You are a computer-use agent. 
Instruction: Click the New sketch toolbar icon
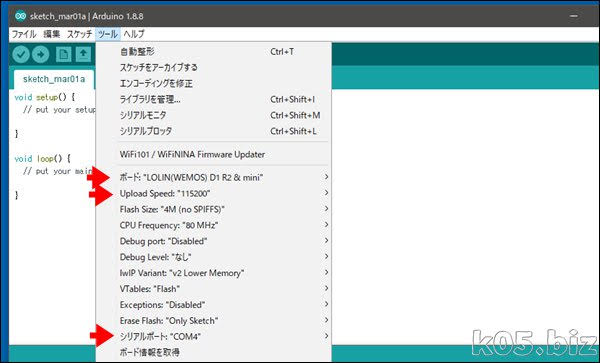(64, 54)
